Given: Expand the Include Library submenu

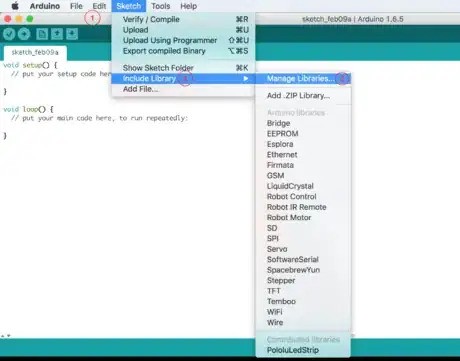Looking at the screenshot, I should click(183, 78).
